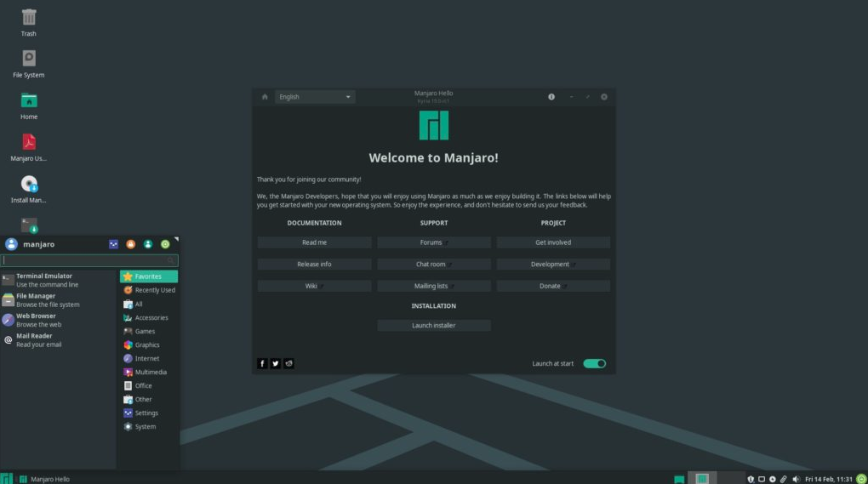Select the Recently Used category
Viewport: 868px width, 484px height.
point(154,290)
